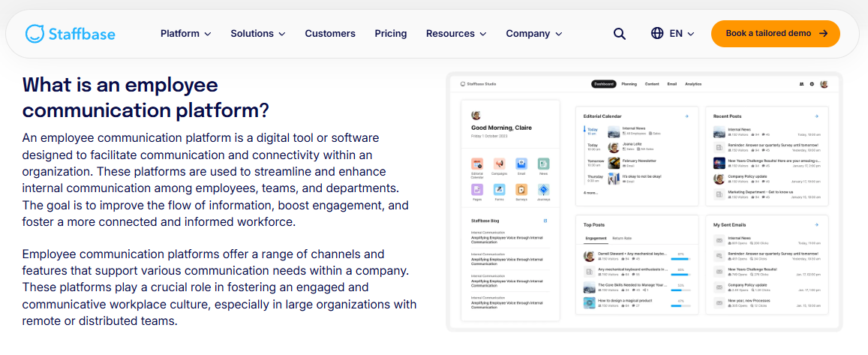Select the Dashboard tab in Studio

click(603, 84)
